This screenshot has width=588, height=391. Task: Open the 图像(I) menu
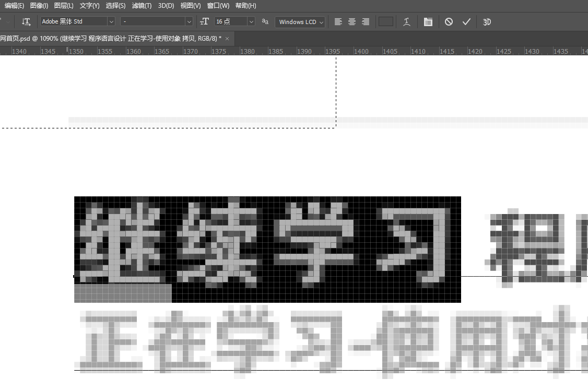39,6
